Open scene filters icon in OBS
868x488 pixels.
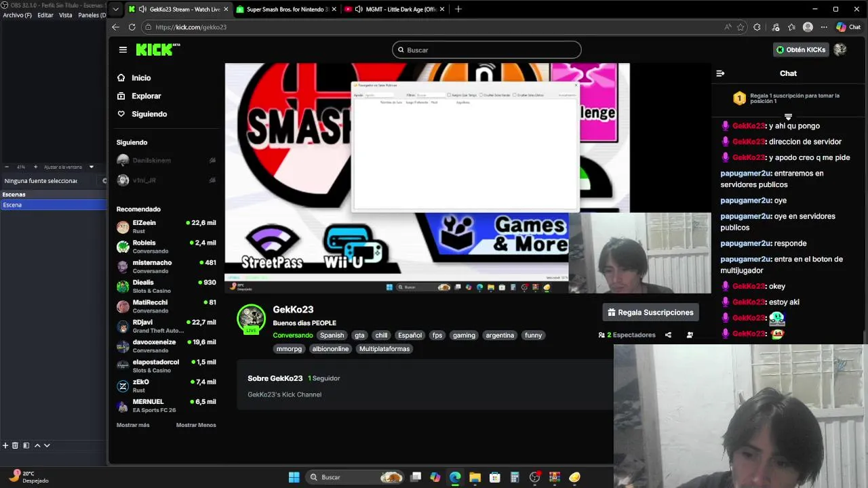coord(26,445)
